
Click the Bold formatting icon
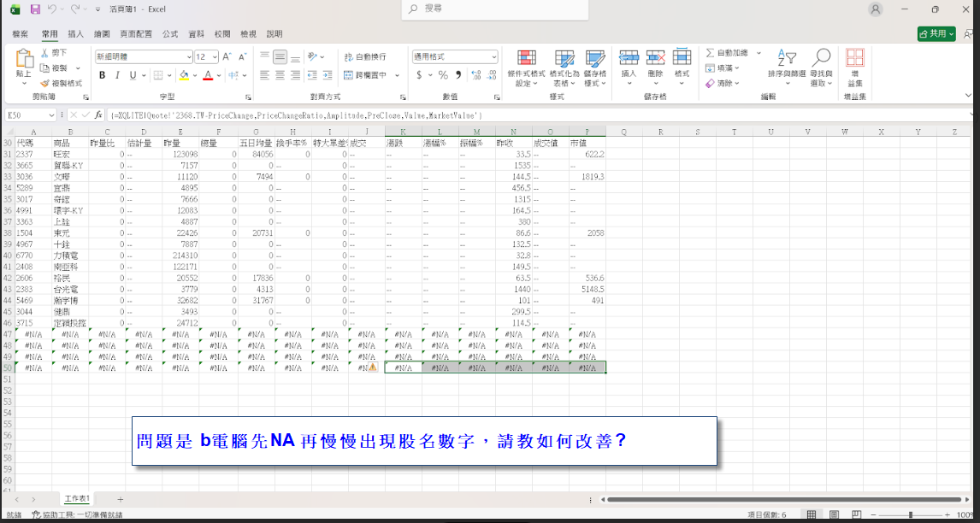103,75
